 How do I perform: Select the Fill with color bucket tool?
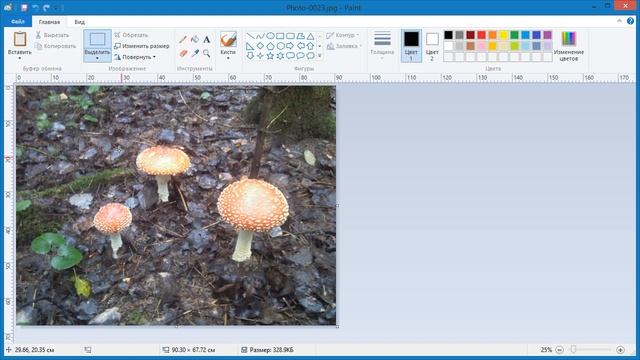(x=195, y=40)
